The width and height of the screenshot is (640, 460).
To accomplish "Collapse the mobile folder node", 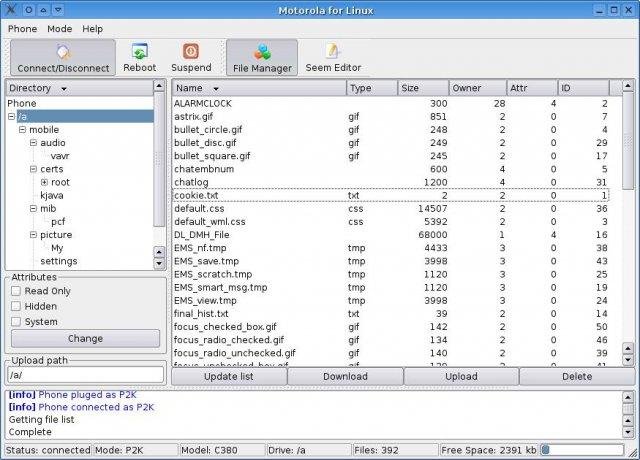I will point(22,130).
